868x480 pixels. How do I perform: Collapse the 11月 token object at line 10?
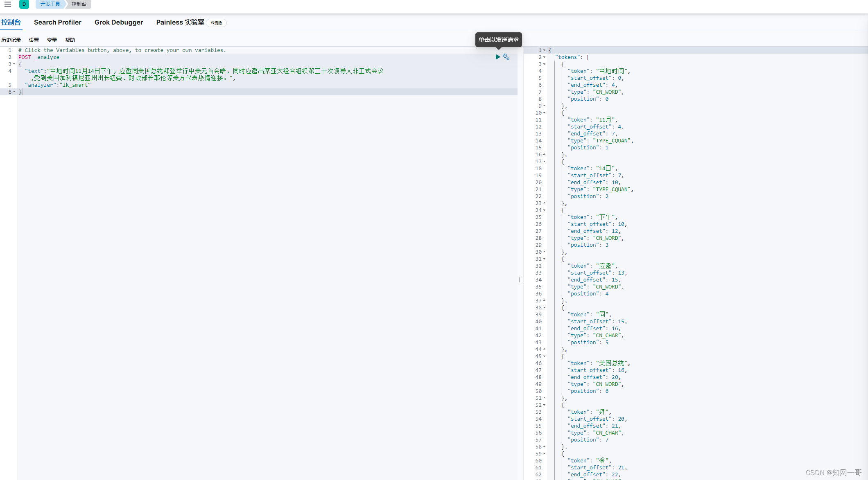point(545,113)
